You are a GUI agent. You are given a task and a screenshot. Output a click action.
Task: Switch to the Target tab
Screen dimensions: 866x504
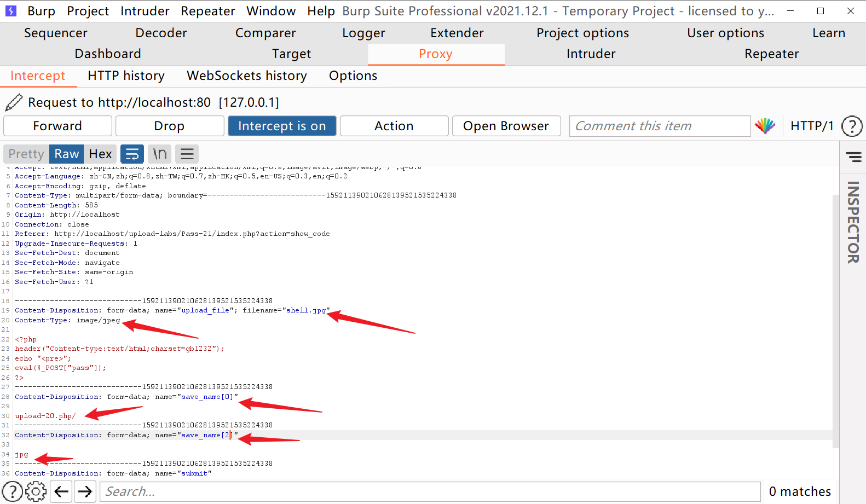[292, 54]
